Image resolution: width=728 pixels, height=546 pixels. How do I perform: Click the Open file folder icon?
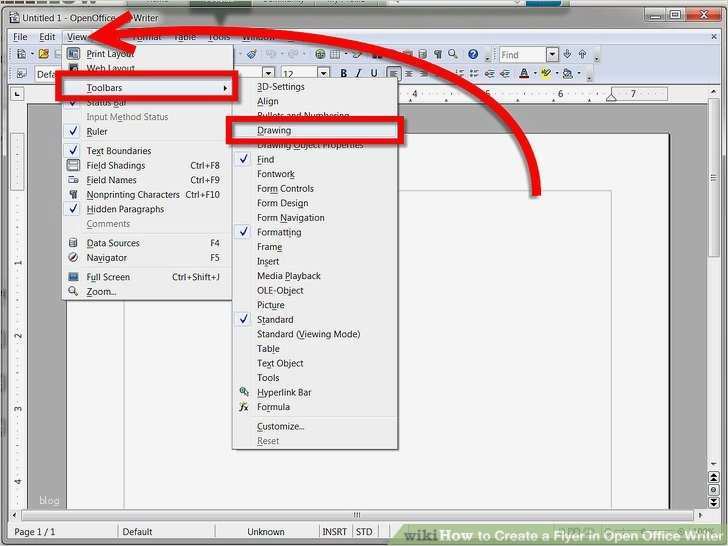click(x=44, y=54)
